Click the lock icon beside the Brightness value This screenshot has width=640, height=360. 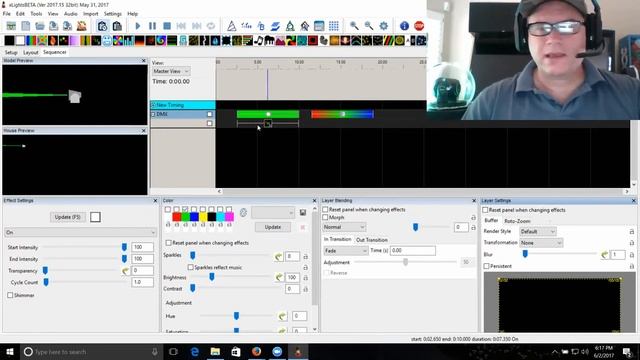tap(305, 278)
